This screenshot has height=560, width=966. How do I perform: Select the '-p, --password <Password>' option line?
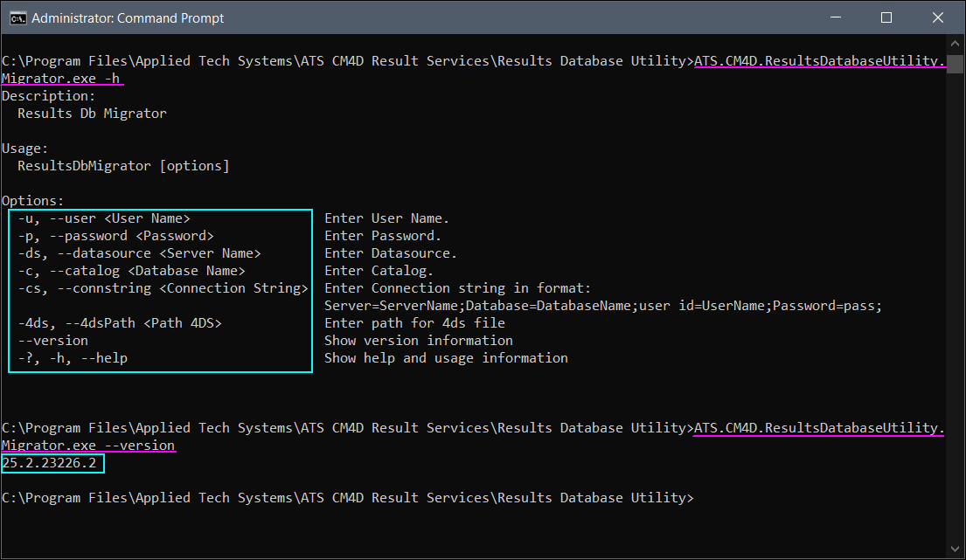115,236
